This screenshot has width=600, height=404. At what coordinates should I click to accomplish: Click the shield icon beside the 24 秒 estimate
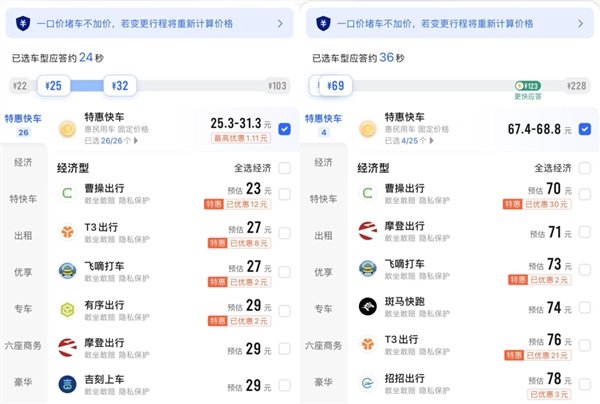coord(23,23)
